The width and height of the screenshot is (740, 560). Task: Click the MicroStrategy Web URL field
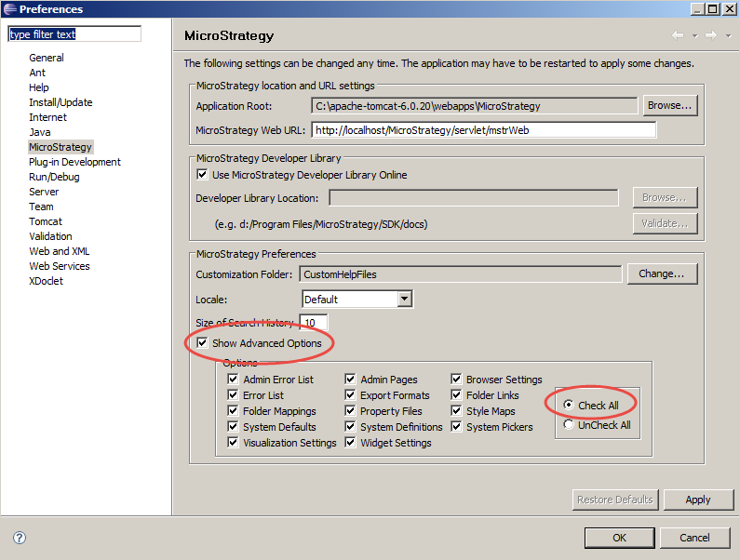483,130
